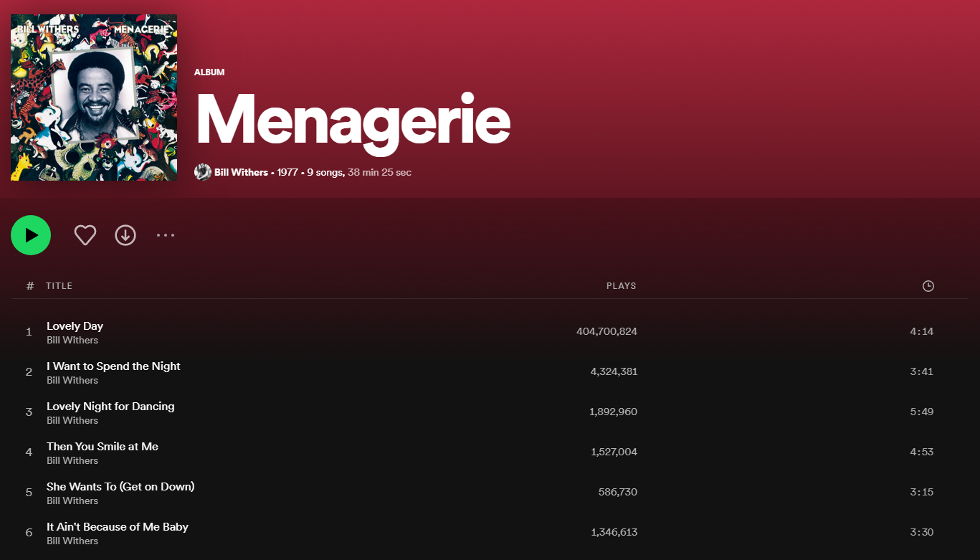Click track number 5
Viewport: 980px width, 560px height.
(29, 493)
